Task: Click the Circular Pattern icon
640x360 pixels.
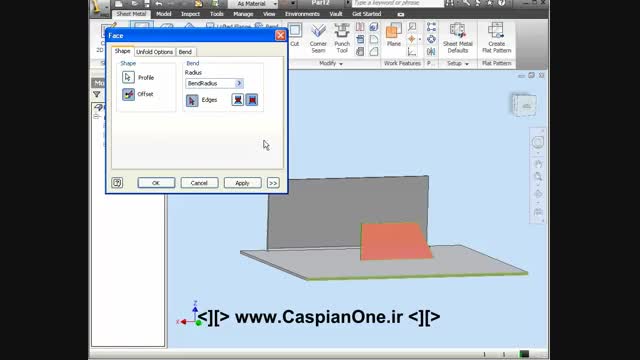Action: 431,39
